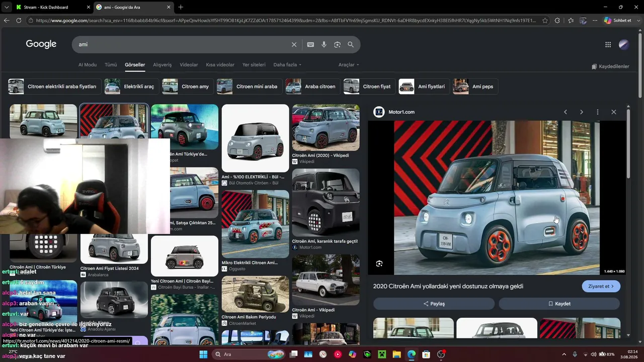Open Citroen Ami Fiyat Listesi 2024 image

click(x=114, y=249)
